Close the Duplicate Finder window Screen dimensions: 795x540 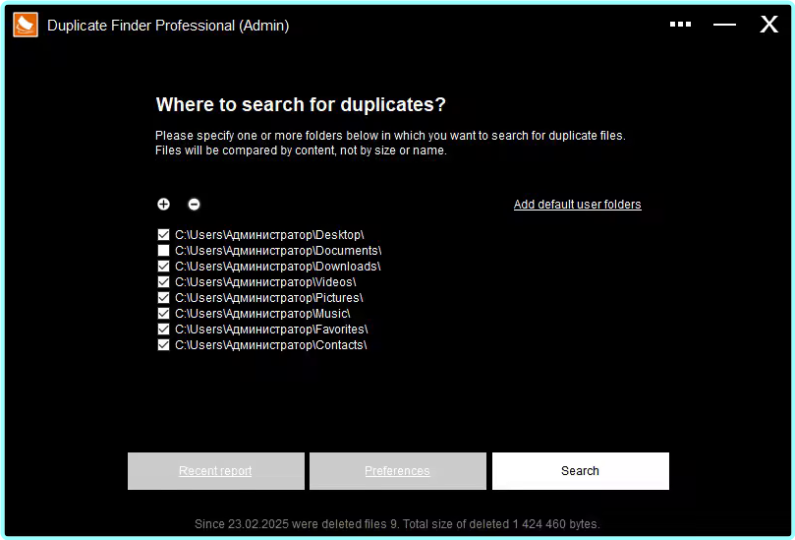pyautogui.click(x=768, y=25)
